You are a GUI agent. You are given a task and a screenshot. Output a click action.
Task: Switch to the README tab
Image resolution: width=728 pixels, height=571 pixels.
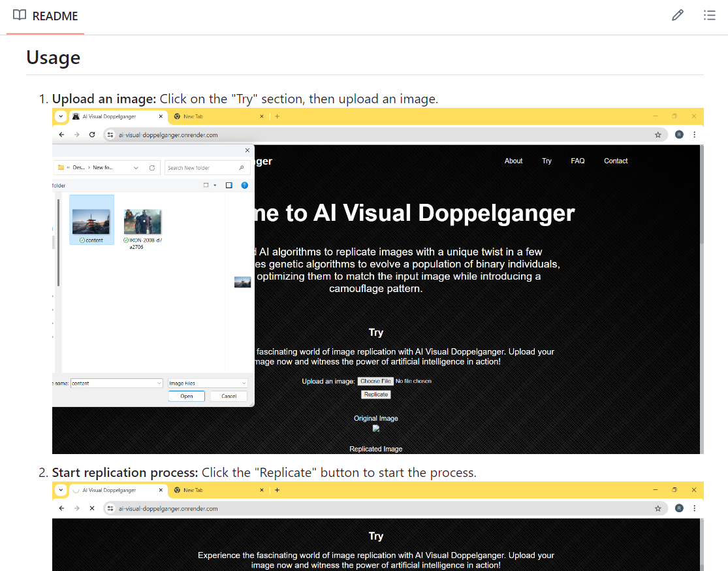click(46, 16)
